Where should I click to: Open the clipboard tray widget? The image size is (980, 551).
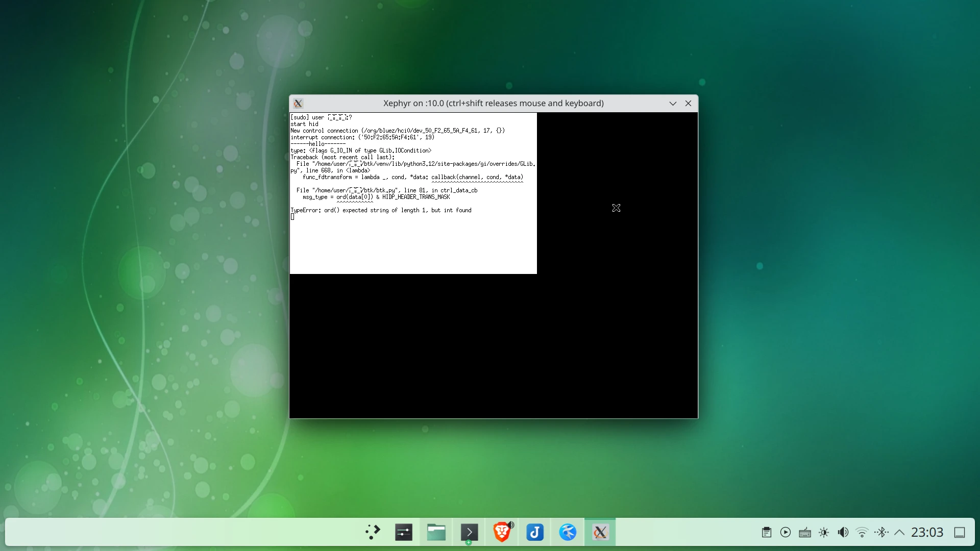[766, 532]
